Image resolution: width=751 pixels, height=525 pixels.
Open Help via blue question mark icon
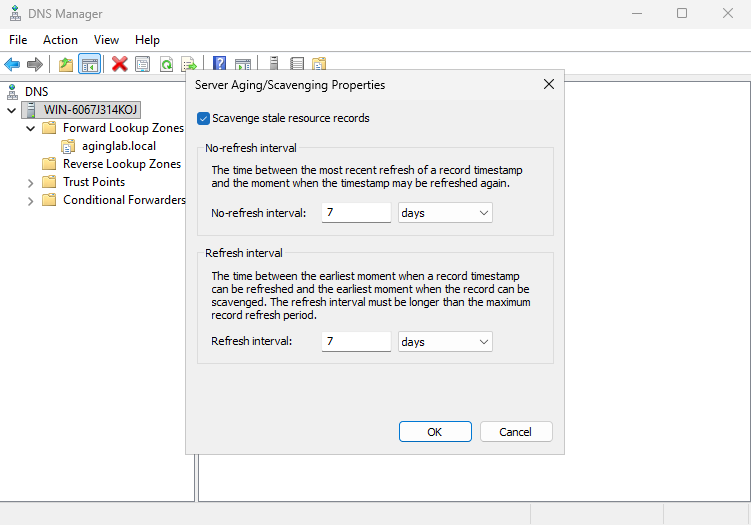pos(219,64)
